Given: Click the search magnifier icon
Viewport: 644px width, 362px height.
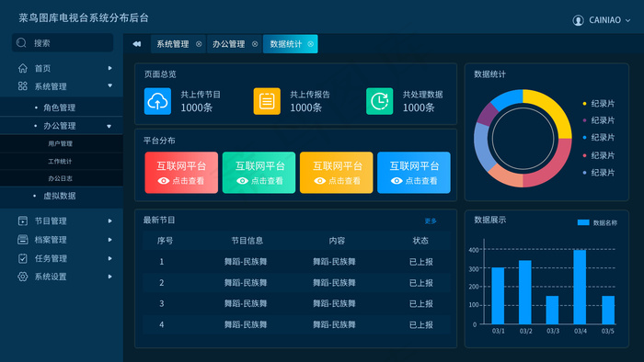Looking at the screenshot, I should tap(21, 42).
